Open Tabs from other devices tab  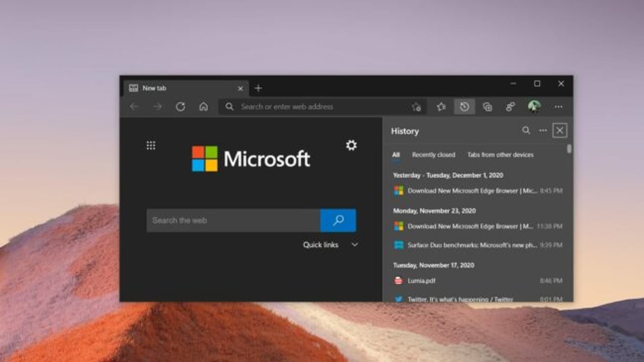(x=500, y=155)
